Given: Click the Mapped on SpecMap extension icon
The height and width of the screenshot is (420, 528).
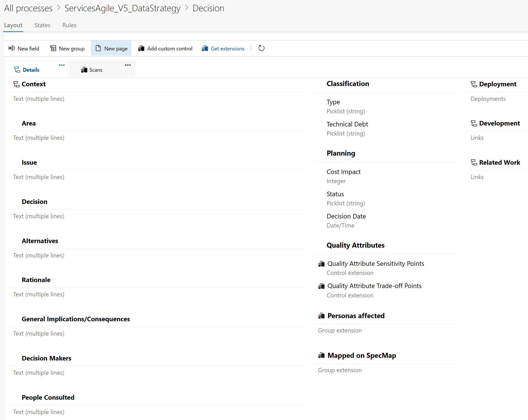Looking at the screenshot, I should point(321,355).
